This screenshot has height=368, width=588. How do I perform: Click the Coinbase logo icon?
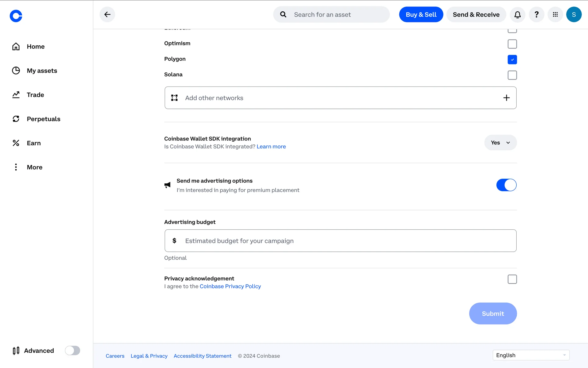(x=16, y=16)
